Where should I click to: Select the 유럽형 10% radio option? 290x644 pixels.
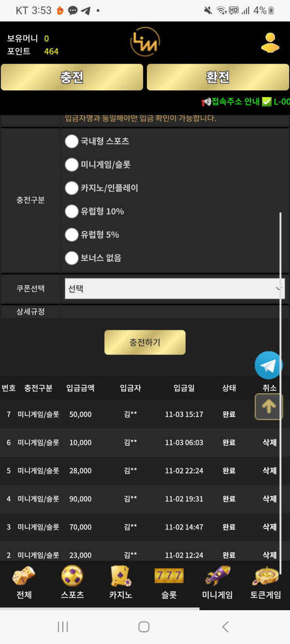72,211
